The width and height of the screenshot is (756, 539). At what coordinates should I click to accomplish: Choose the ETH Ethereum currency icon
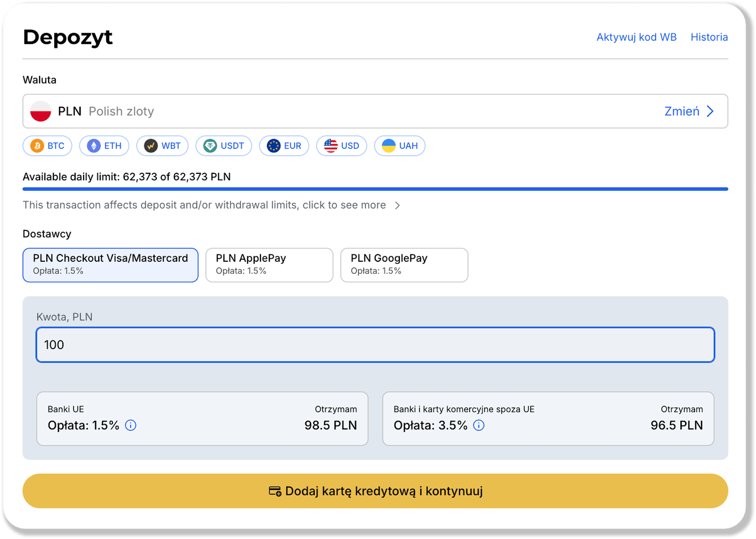click(94, 146)
